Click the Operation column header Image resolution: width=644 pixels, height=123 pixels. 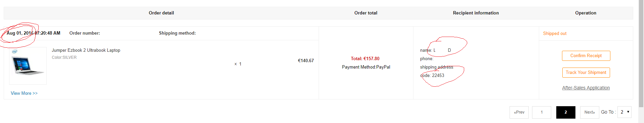click(586, 13)
